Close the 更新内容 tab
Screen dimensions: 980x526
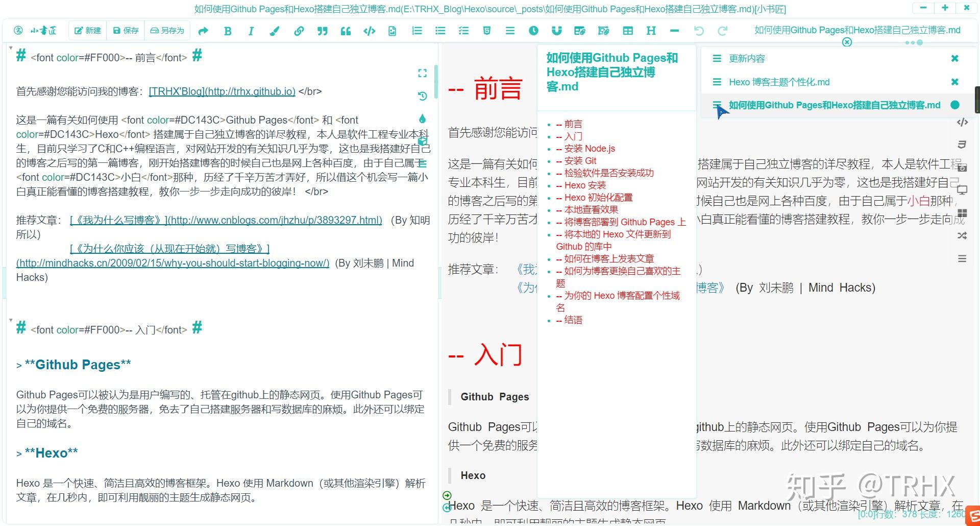coord(955,58)
